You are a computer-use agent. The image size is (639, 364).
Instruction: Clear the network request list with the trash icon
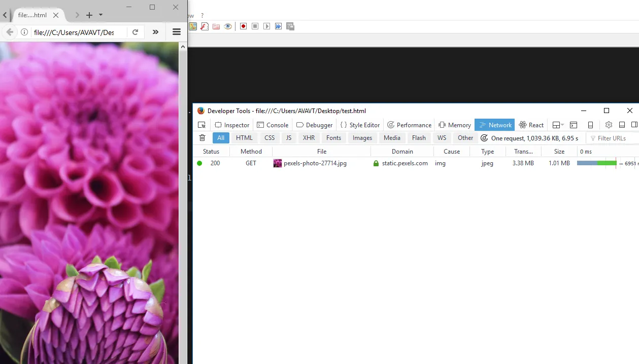[202, 138]
